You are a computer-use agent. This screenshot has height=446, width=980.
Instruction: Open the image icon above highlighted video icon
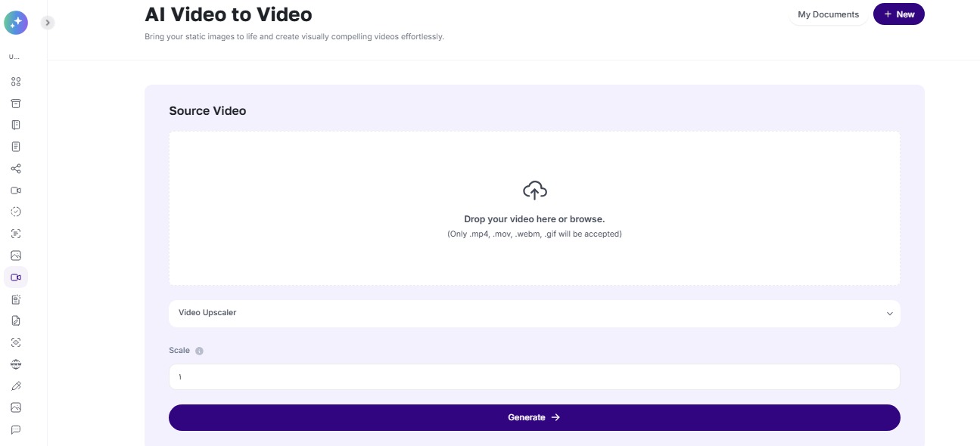(x=16, y=256)
